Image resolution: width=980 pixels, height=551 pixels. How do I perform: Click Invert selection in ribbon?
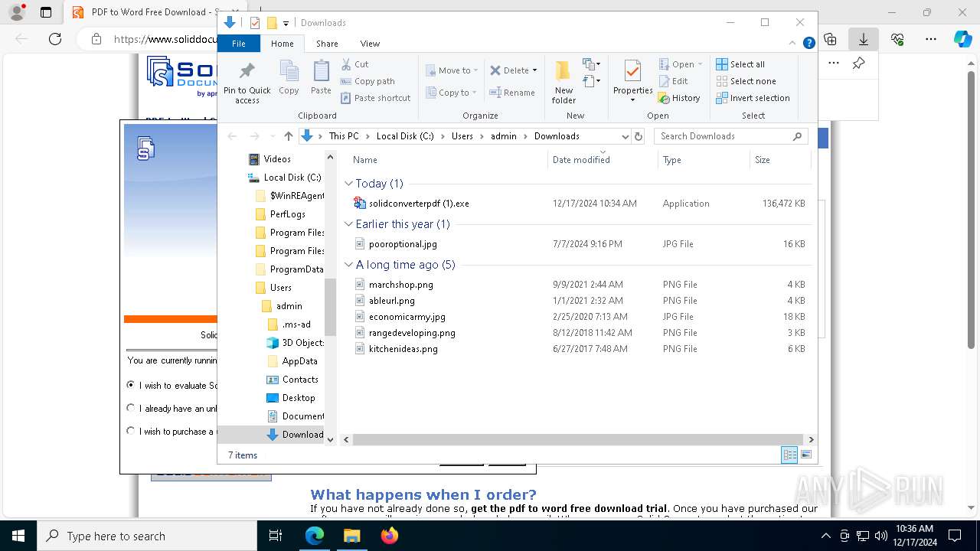pyautogui.click(x=753, y=98)
